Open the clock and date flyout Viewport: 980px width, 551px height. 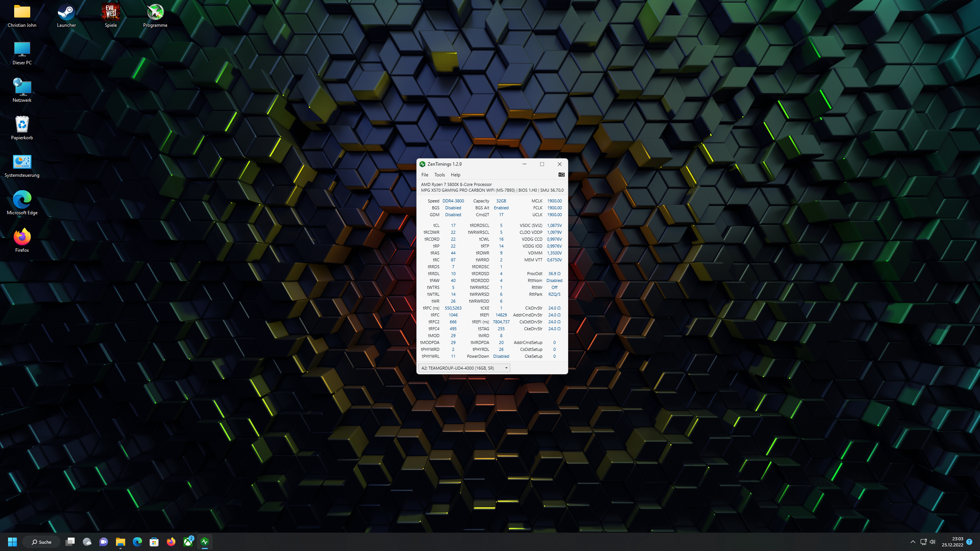click(952, 542)
